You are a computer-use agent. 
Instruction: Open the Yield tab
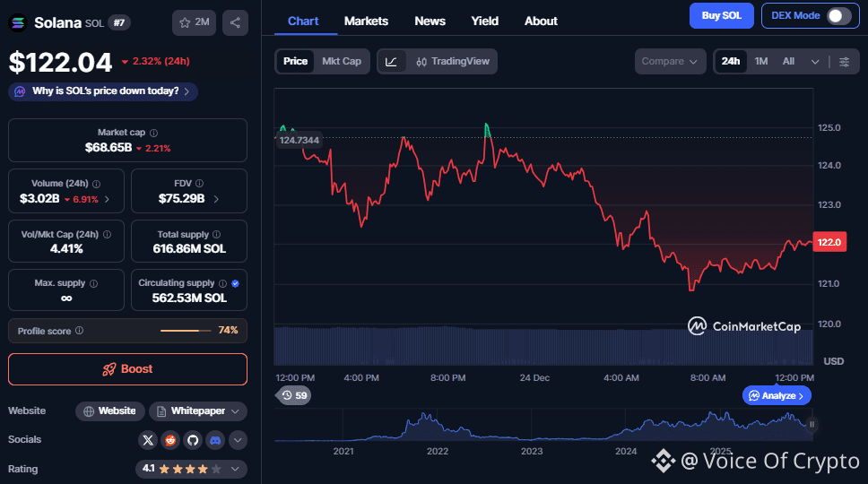(x=484, y=21)
